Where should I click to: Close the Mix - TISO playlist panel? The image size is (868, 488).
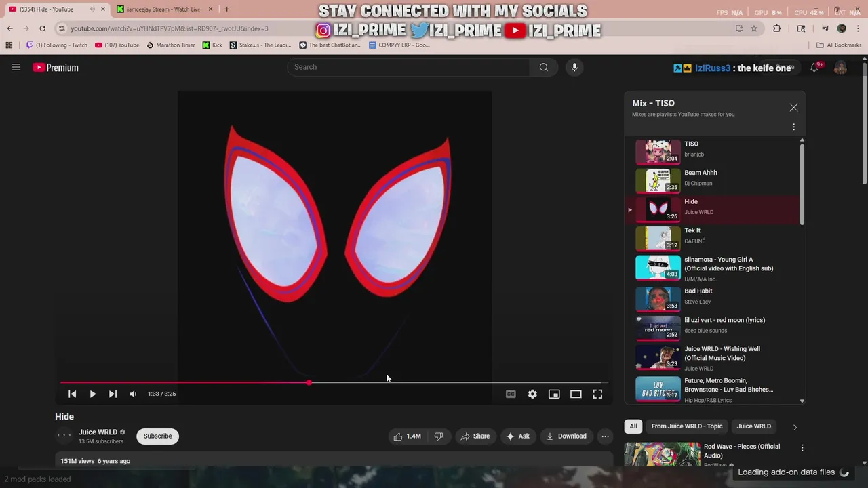[793, 108]
